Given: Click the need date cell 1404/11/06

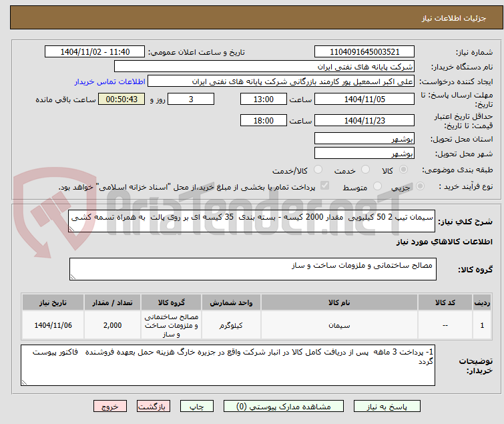Looking at the screenshot, I should pos(53,325).
